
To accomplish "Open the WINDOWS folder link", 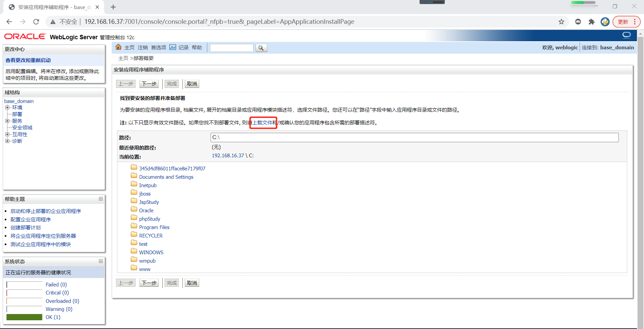I will click(151, 253).
